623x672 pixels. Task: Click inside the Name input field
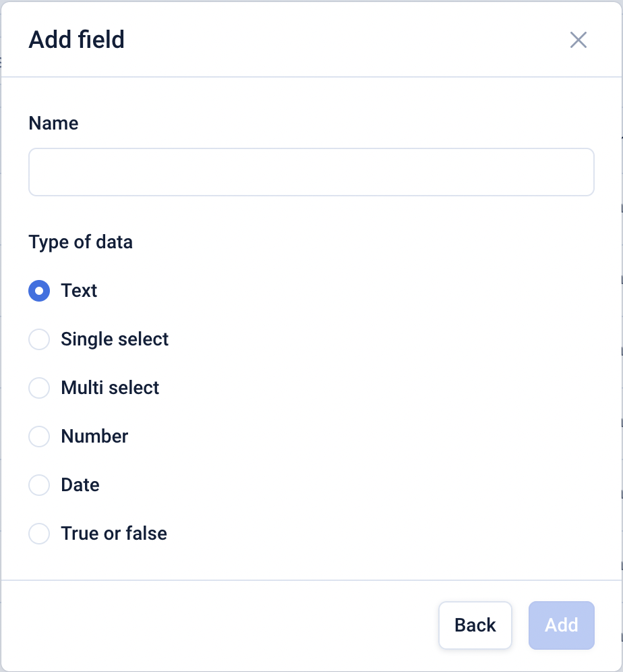click(x=311, y=171)
